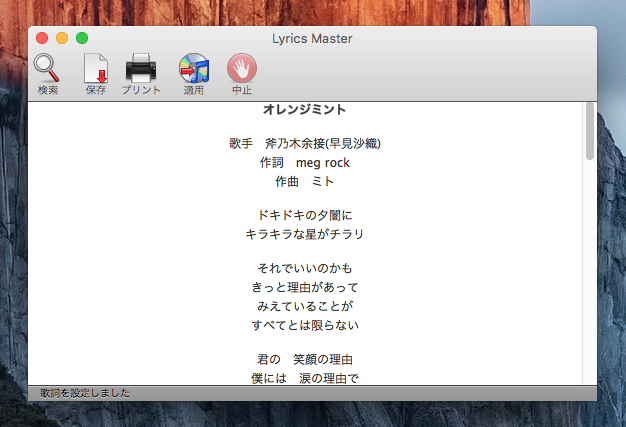Click the lyric line キラキラな星がチラリ
Viewport: 626px width, 427px height.
click(305, 234)
